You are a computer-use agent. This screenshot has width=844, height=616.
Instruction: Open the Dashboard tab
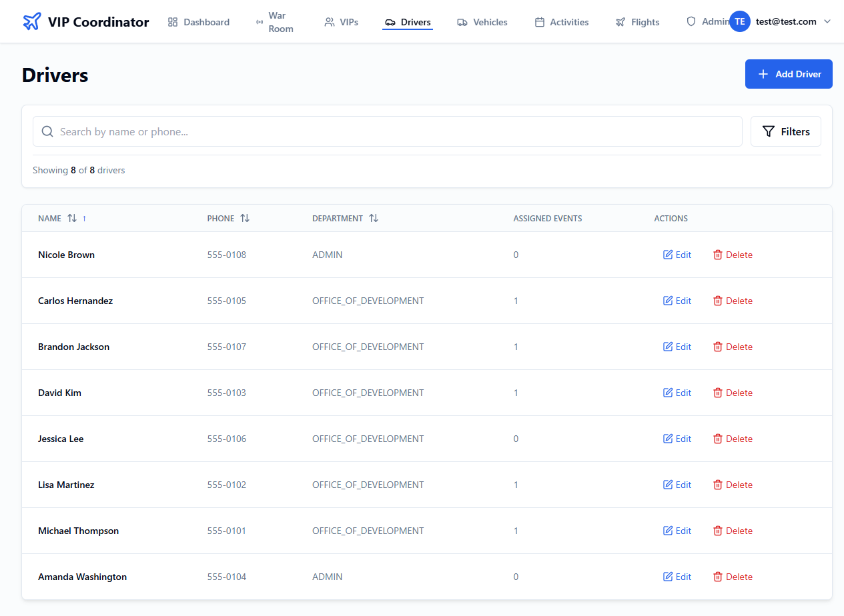[x=199, y=22]
